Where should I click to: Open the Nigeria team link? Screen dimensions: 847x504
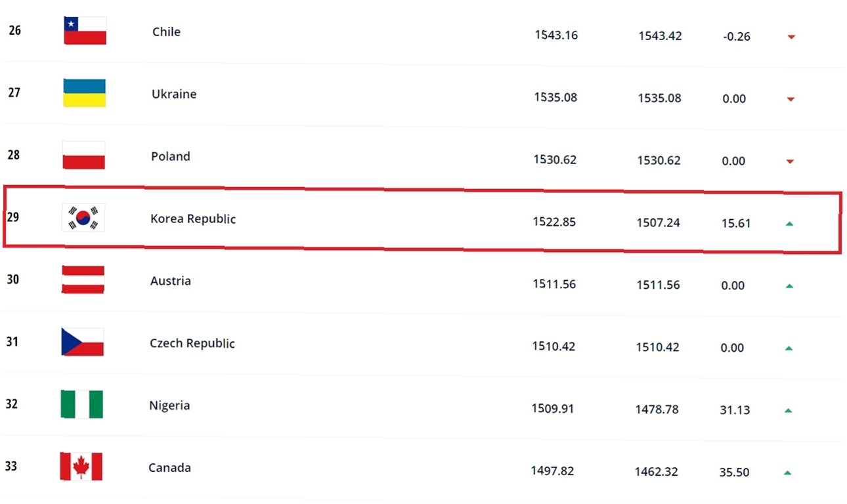tap(169, 405)
